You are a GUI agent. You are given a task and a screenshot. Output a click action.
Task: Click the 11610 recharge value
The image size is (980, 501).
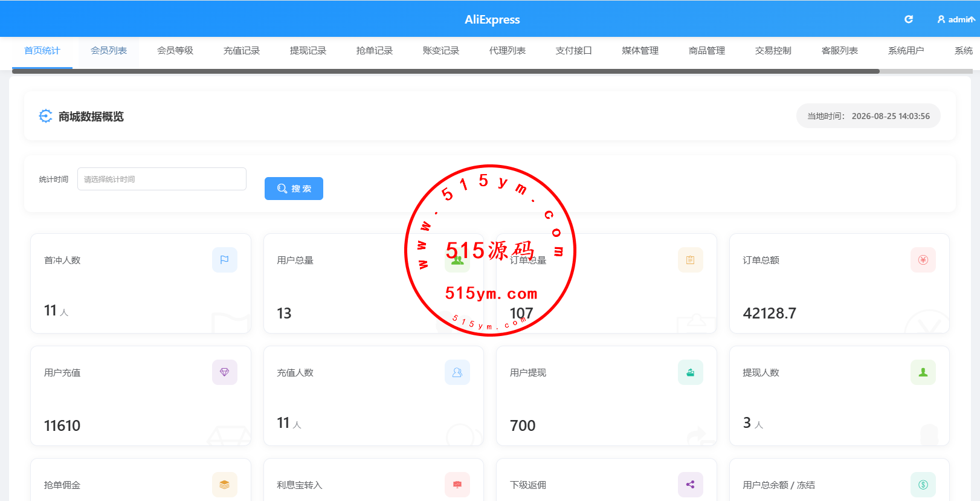pyautogui.click(x=62, y=425)
